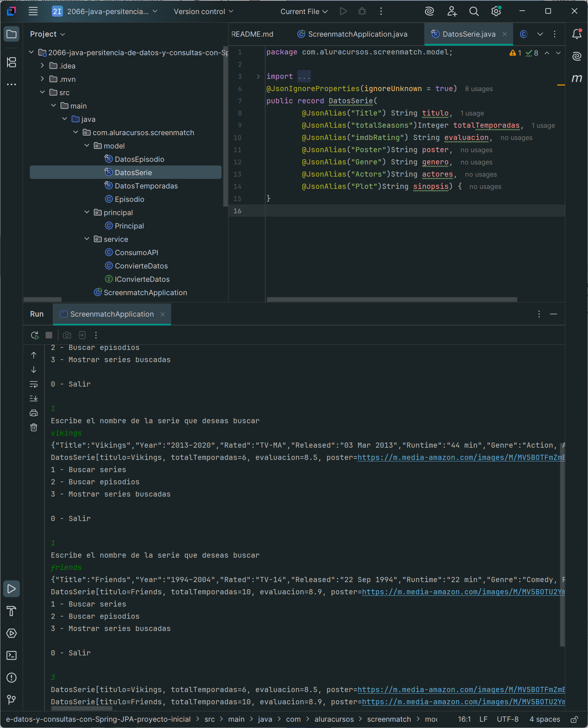
Task: Toggle soft-wrap in the Run console
Action: [x=34, y=384]
